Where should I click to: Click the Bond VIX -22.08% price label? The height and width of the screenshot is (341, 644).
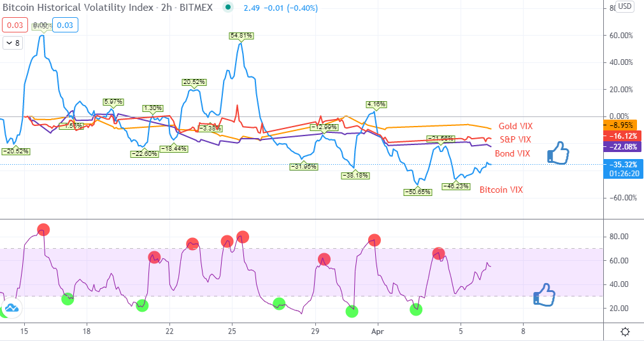click(x=622, y=146)
